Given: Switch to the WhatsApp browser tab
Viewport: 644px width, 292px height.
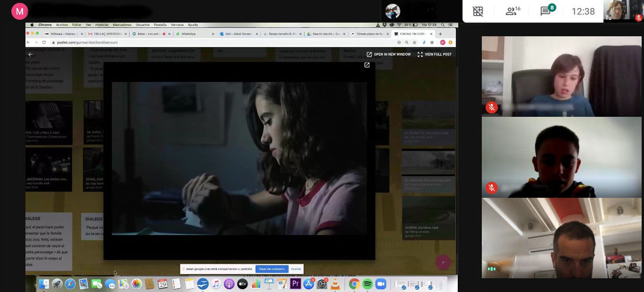Looking at the screenshot, I should click(x=195, y=34).
